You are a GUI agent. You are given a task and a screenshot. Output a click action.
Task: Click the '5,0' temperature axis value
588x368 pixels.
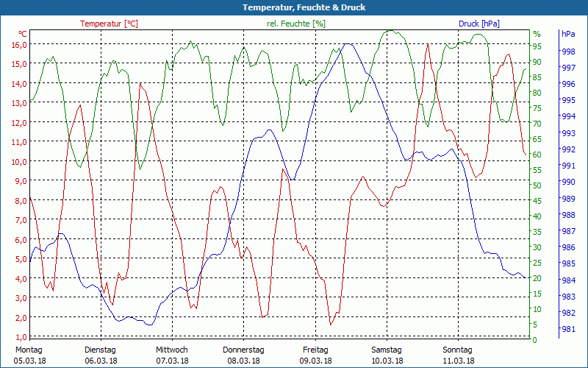pos(21,259)
